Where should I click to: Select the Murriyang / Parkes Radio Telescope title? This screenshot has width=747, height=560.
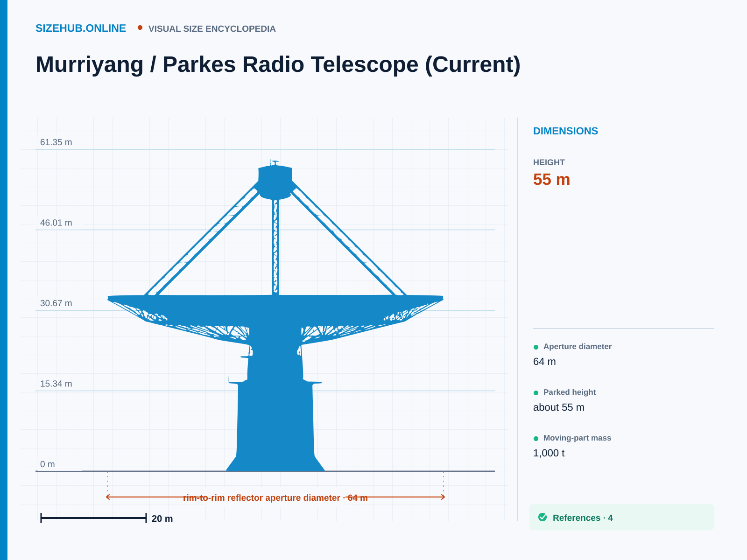pyautogui.click(x=278, y=64)
